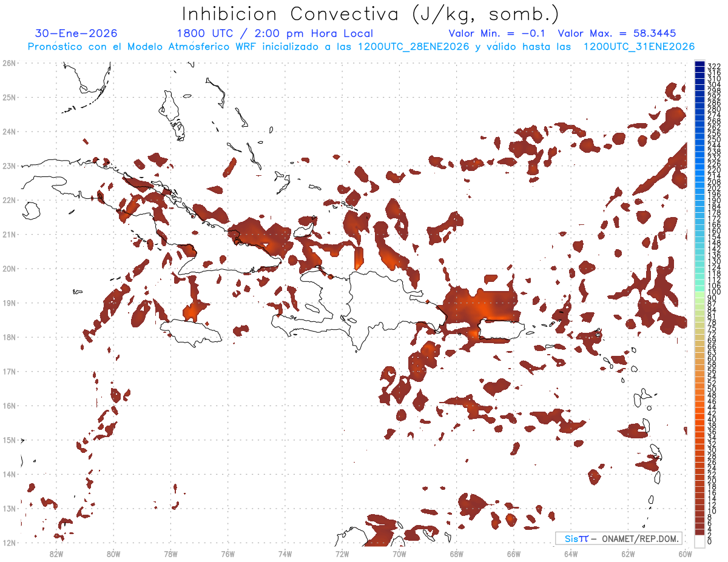
Task: Click the 24N latitude label
Action: 9,132
